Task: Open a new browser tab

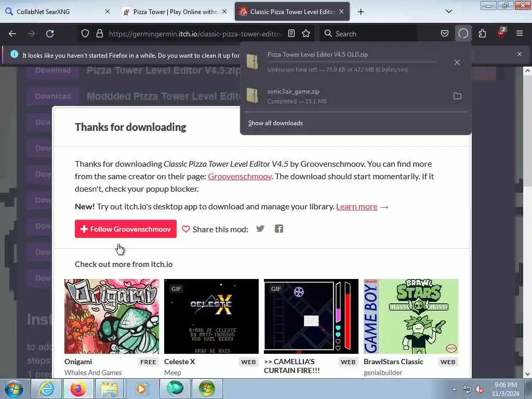Action: pos(361,12)
